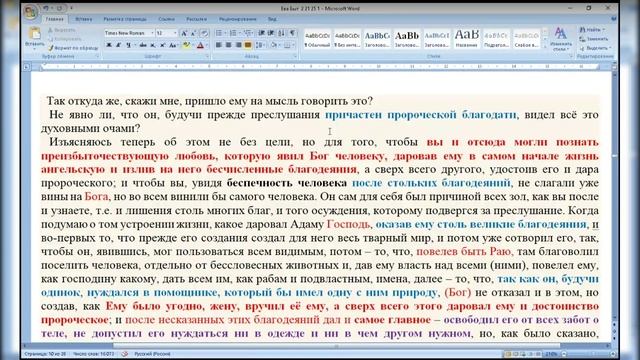
Task: Apply superscript formatting
Action: 162,45
